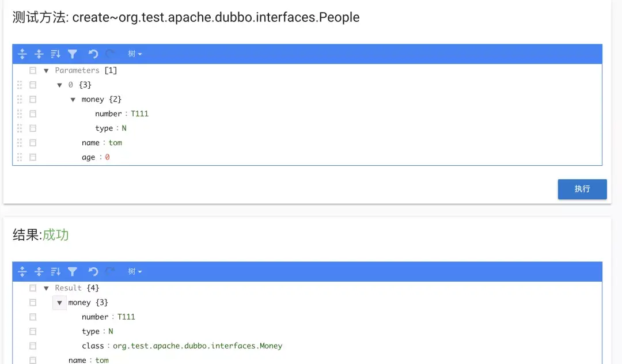
Task: Expand all fields in the result viewer
Action: [22, 272]
